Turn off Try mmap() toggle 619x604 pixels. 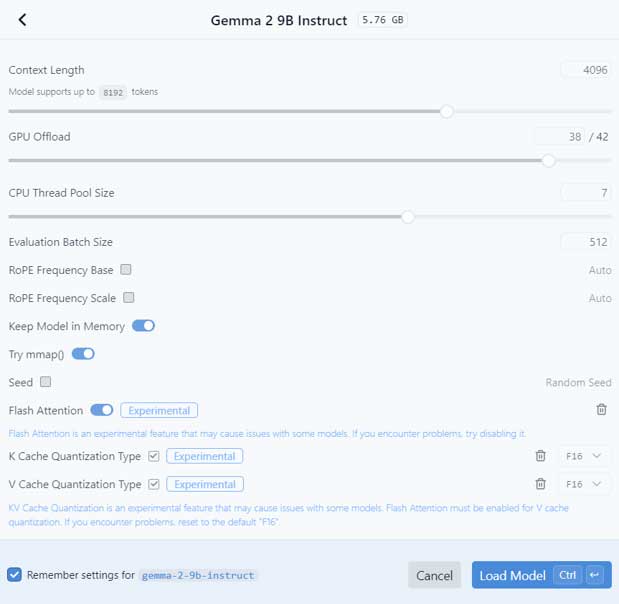point(83,354)
